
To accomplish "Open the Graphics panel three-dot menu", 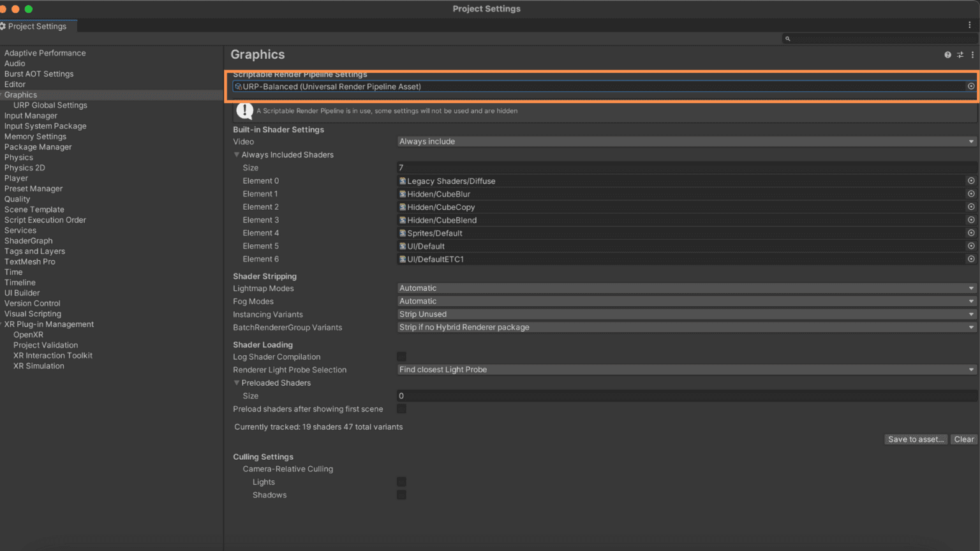I will (972, 55).
